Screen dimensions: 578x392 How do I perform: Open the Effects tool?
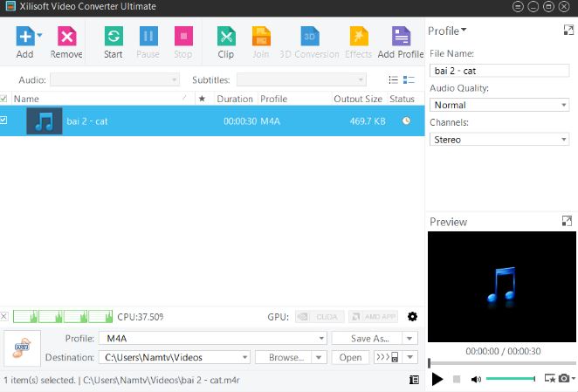[359, 36]
